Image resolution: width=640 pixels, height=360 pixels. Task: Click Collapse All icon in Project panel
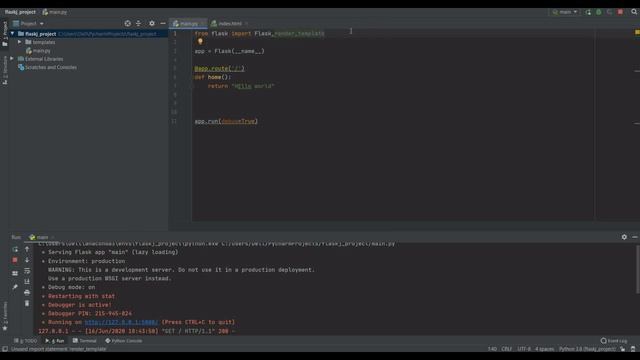pos(138,24)
